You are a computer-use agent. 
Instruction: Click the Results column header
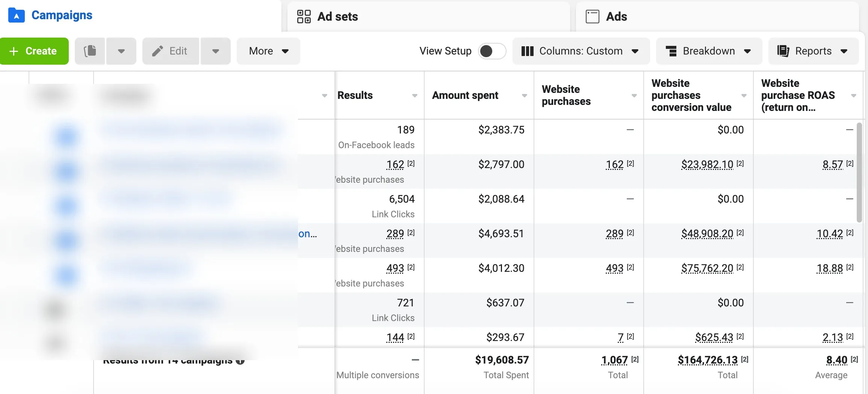coord(355,95)
